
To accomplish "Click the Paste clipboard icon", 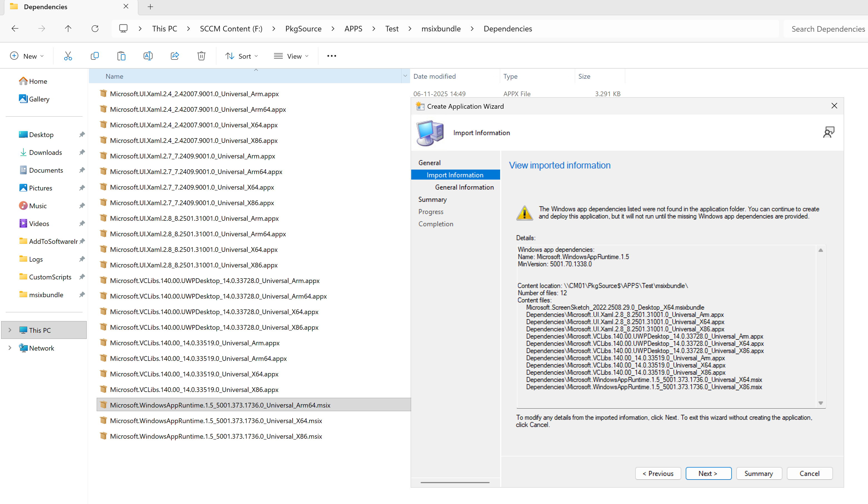I will tap(121, 56).
